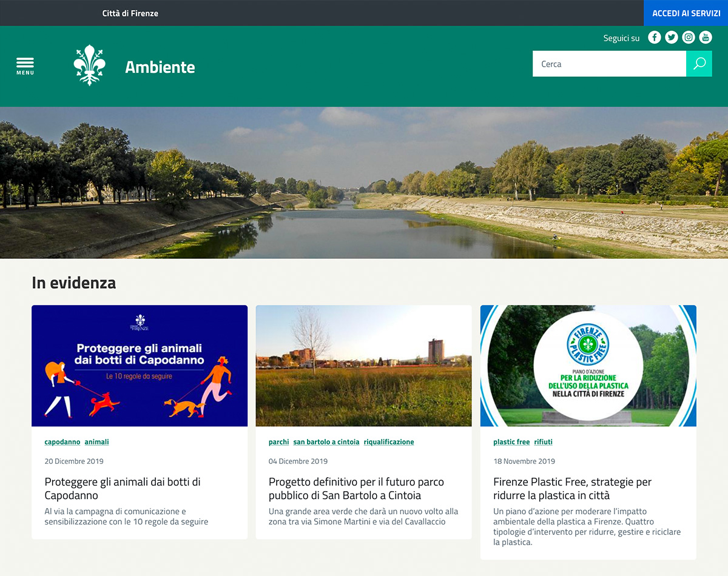Open the YouTube social icon
728x576 pixels.
[706, 38]
